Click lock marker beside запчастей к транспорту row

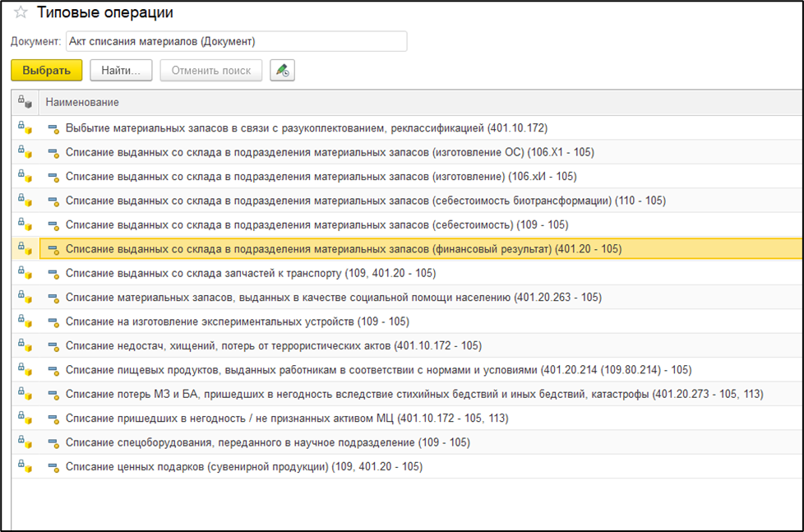click(25, 272)
